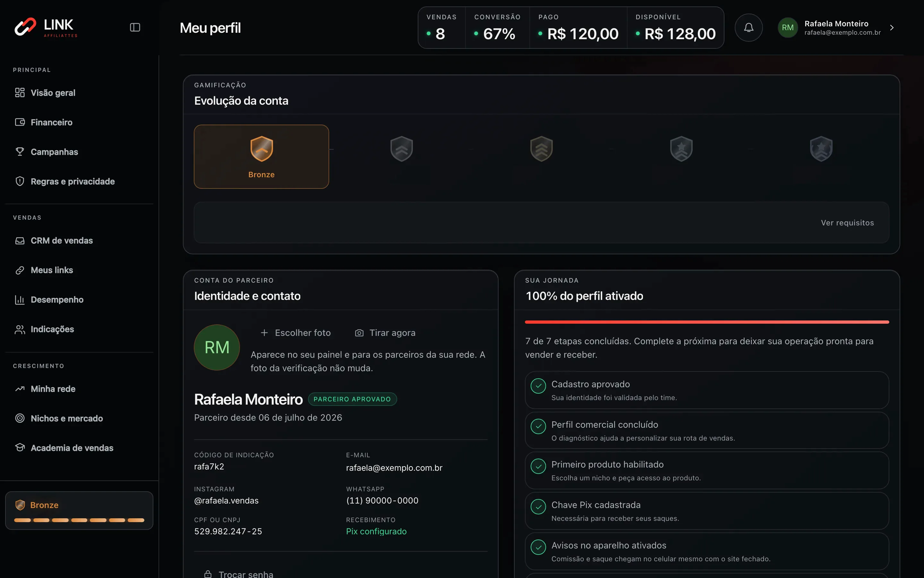Click Escolher foto button
Screen dimensions: 924x578
point(295,333)
